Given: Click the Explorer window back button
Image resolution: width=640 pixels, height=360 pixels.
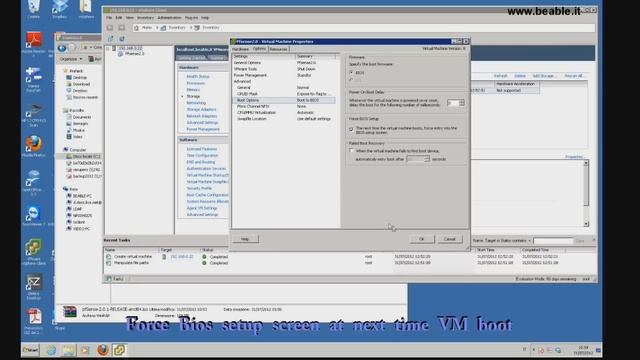Looking at the screenshot, I should tap(62, 48).
